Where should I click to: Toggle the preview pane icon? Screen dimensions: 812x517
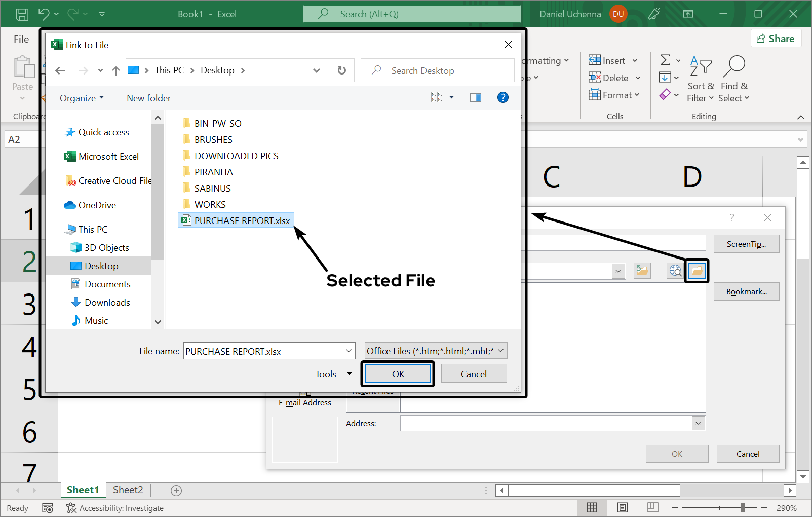coord(475,98)
